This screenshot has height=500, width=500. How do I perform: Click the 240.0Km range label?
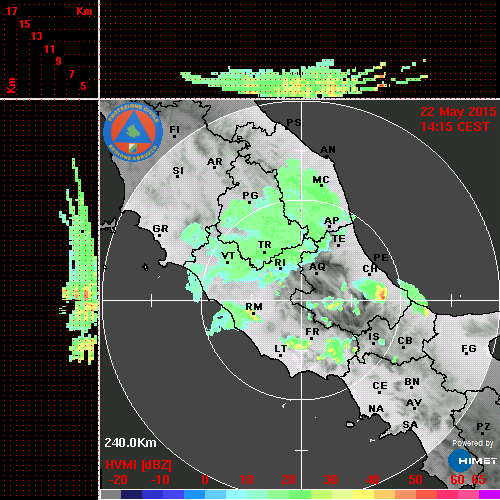click(130, 443)
